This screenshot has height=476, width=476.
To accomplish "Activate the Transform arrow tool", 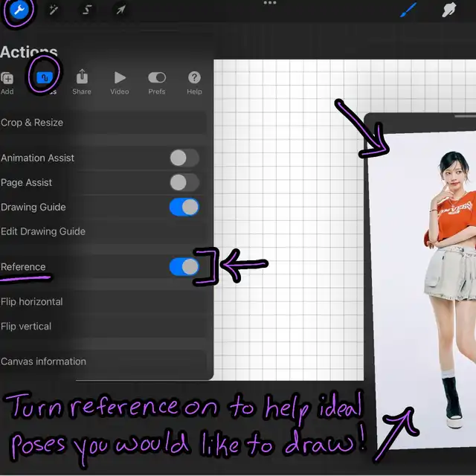I will pos(120,10).
